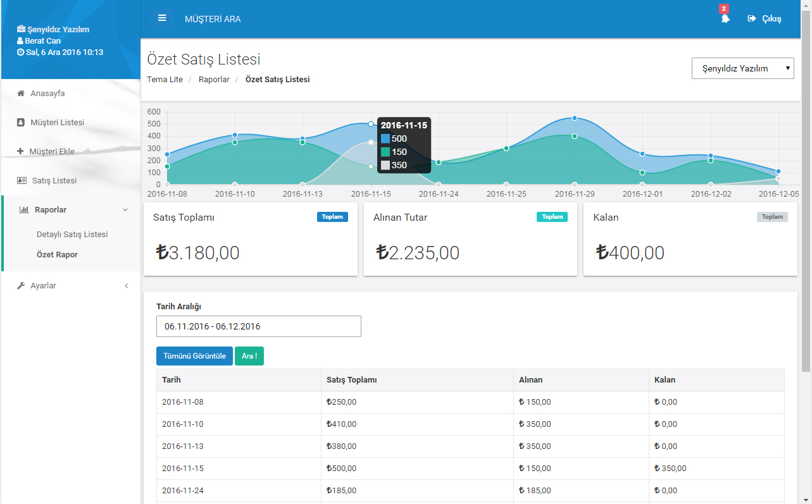
Task: Open the notification bell icon
Action: [725, 19]
